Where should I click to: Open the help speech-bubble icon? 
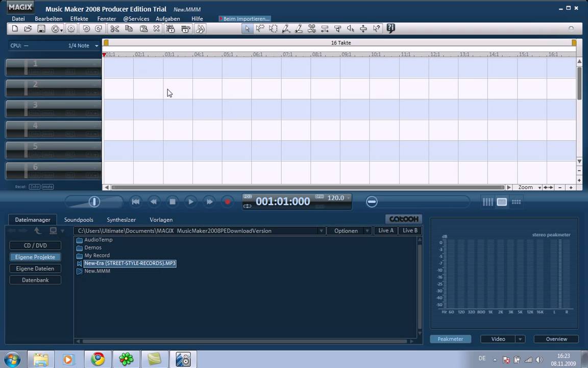(x=391, y=29)
